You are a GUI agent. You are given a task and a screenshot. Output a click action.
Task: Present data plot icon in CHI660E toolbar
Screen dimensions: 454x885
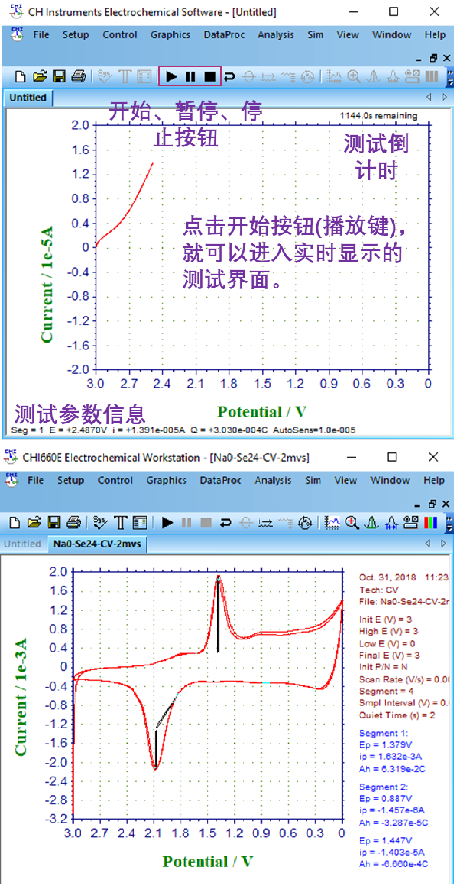pos(334,523)
